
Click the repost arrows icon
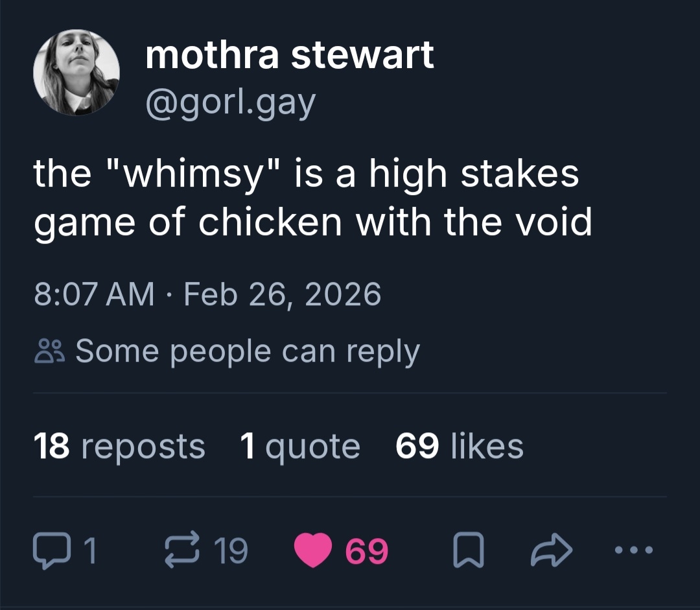tap(181, 552)
